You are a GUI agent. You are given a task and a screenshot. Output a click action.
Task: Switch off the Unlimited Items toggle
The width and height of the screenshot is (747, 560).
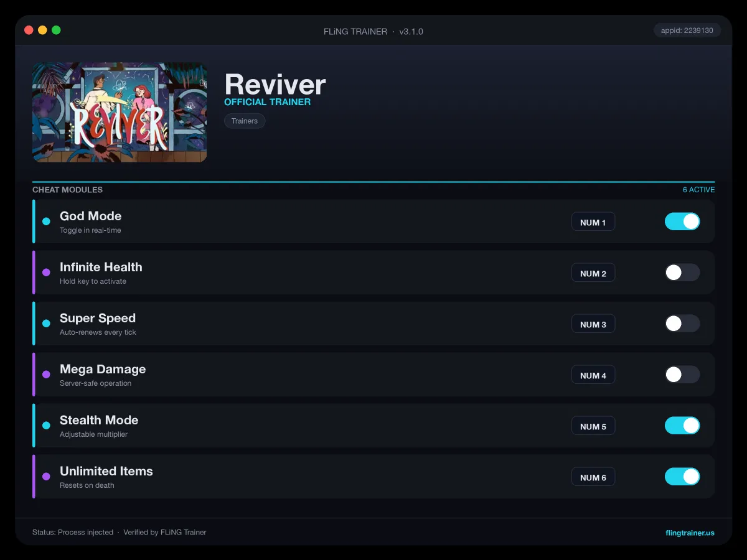682,477
